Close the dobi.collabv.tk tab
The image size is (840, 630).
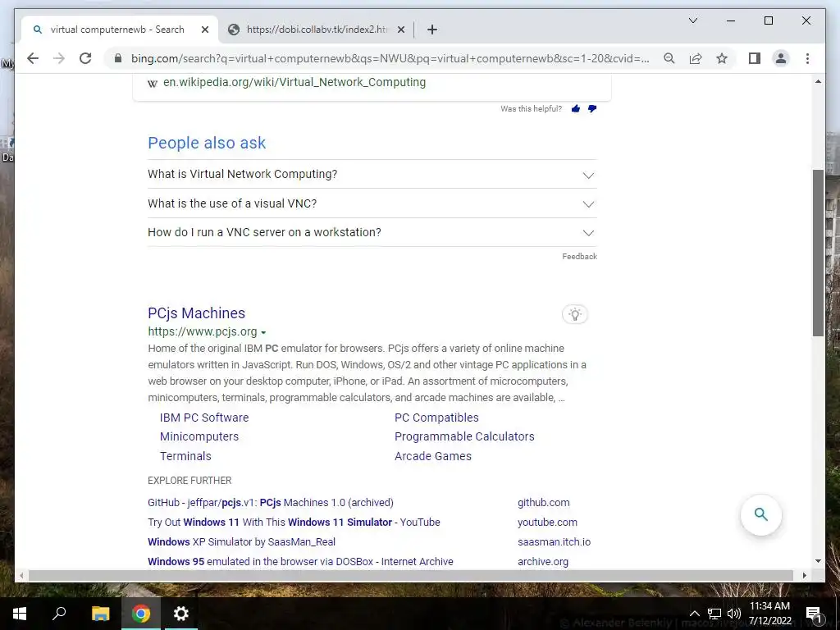pyautogui.click(x=400, y=30)
